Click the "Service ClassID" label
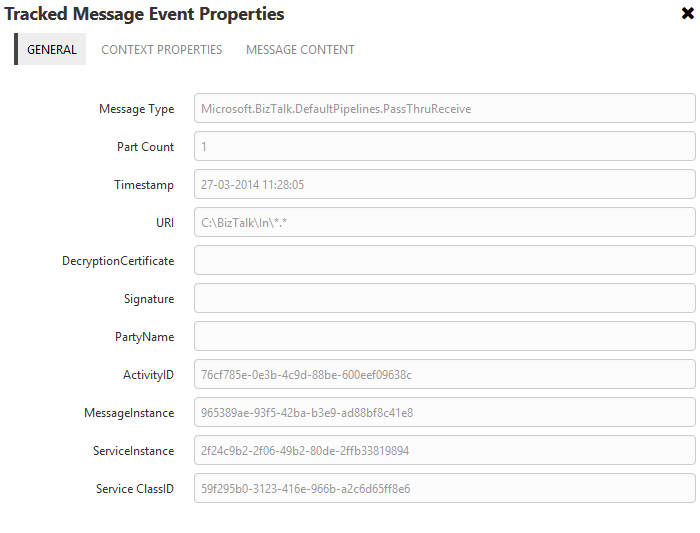The image size is (700, 533). click(135, 489)
